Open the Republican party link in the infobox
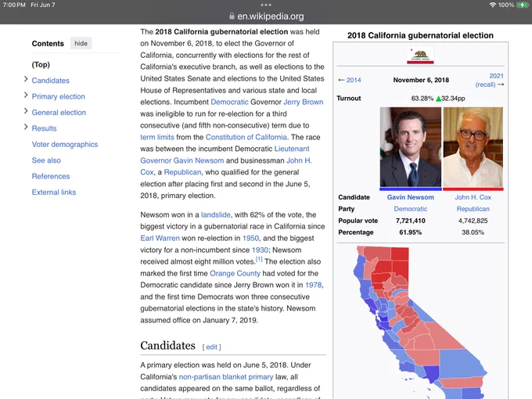 473,209
